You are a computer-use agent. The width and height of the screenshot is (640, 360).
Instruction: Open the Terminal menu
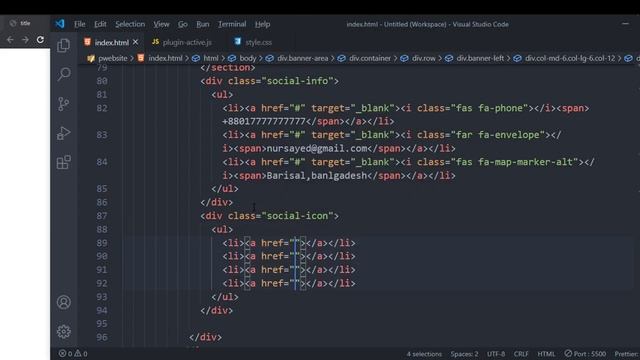[232, 24]
